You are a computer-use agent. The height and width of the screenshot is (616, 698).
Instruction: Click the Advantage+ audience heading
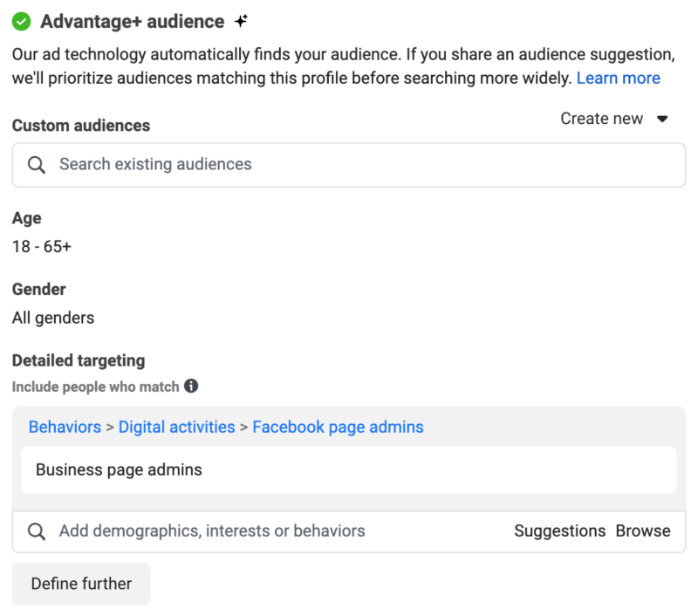point(132,22)
